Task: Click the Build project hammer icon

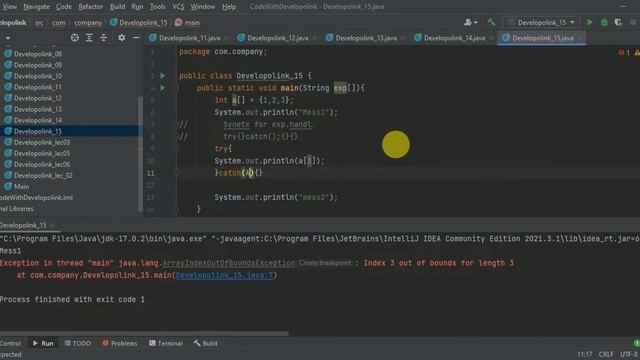Action: pyautogui.click(x=491, y=22)
